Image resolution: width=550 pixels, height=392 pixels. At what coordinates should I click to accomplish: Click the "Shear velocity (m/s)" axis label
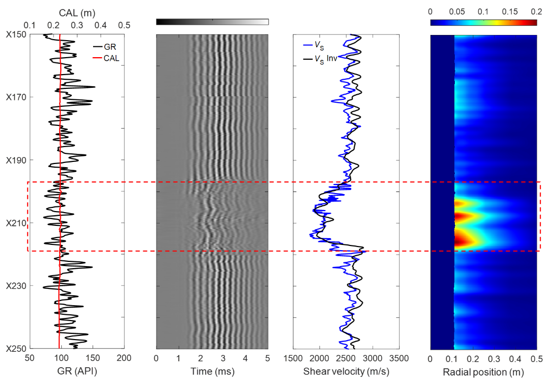coord(346,371)
